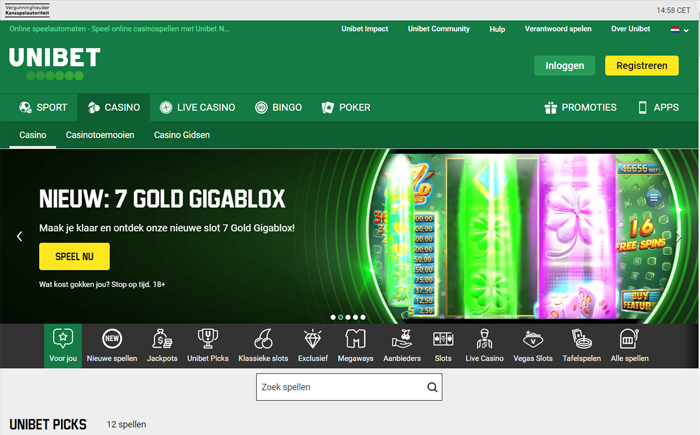Open the Poker section

(x=346, y=107)
